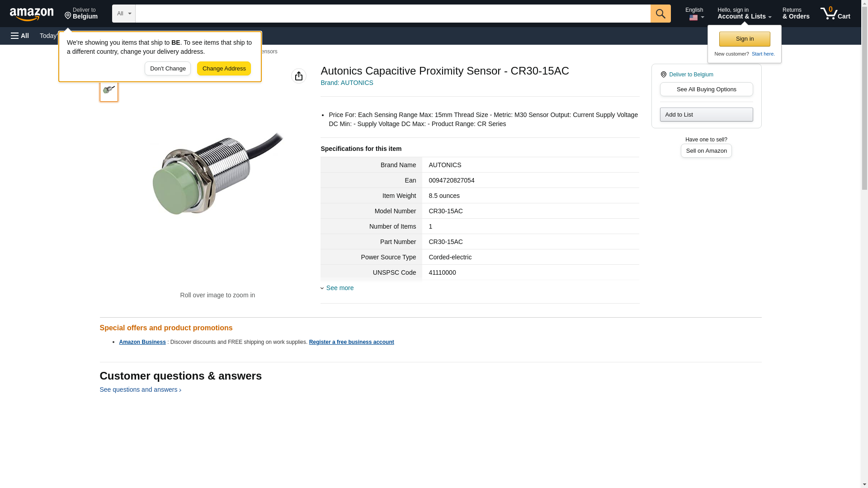868x488 pixels.
Task: Click See All Buying Options
Action: tap(706, 89)
